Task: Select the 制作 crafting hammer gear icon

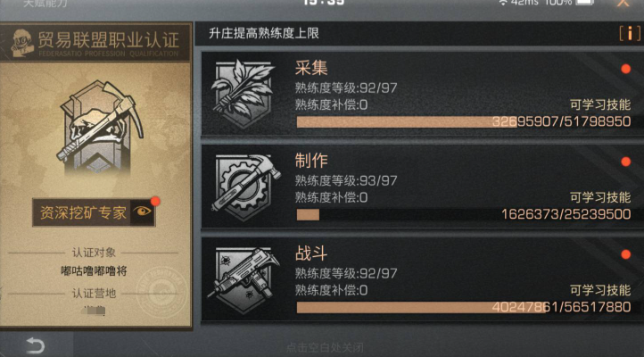Action: 245,187
